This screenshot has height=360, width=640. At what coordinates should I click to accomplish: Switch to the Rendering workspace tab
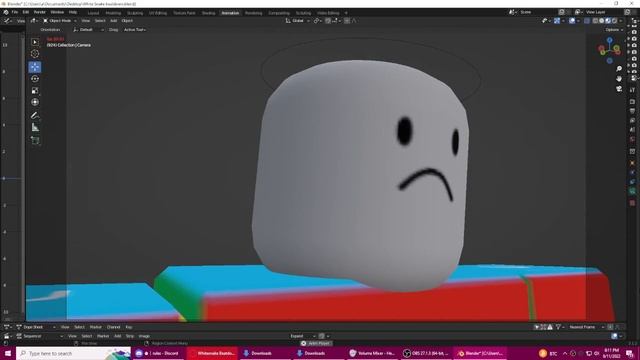click(253, 13)
